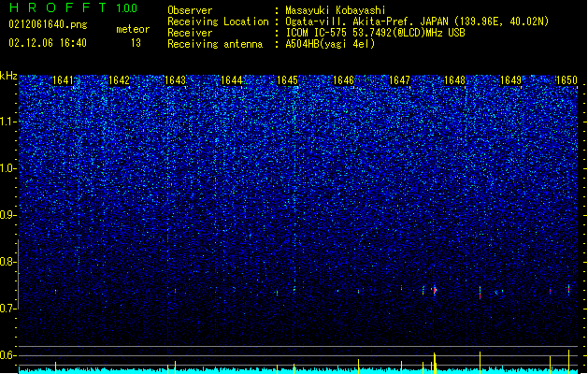
Task: Select the file name 0212061640.png
Action: pos(48,24)
